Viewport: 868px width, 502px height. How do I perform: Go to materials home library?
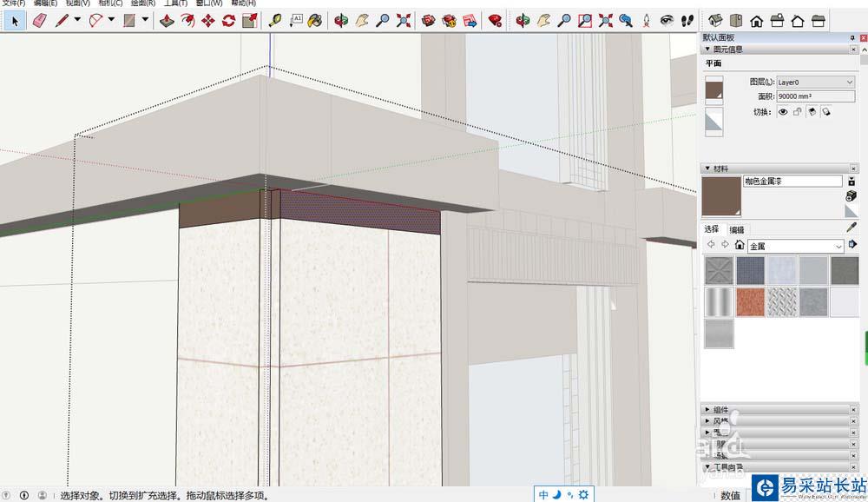(x=739, y=244)
